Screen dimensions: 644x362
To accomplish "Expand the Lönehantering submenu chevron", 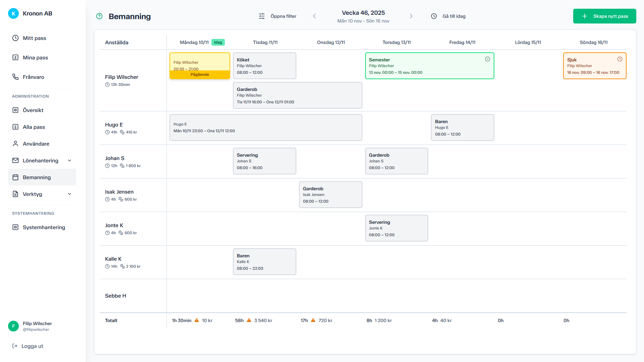I will [x=69, y=160].
